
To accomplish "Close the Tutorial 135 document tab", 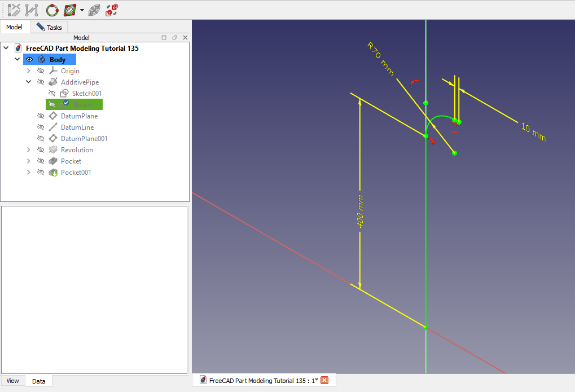I will (324, 380).
